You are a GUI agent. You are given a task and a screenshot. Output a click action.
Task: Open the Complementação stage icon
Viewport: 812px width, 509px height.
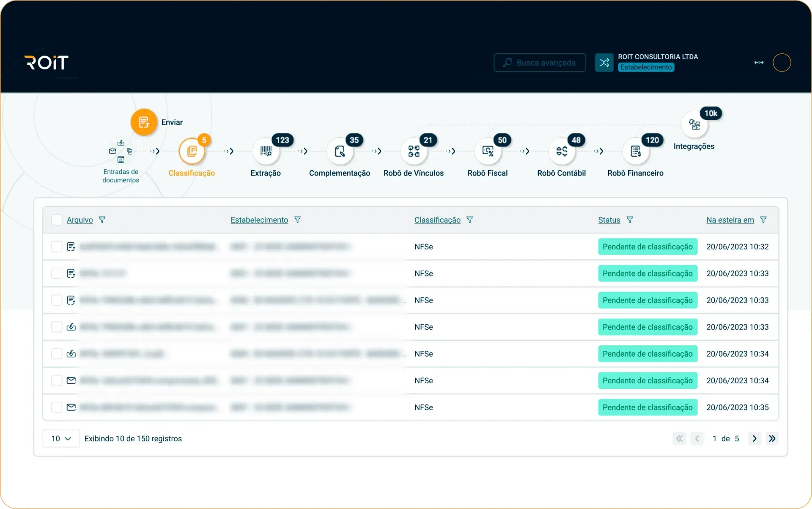[x=340, y=151]
